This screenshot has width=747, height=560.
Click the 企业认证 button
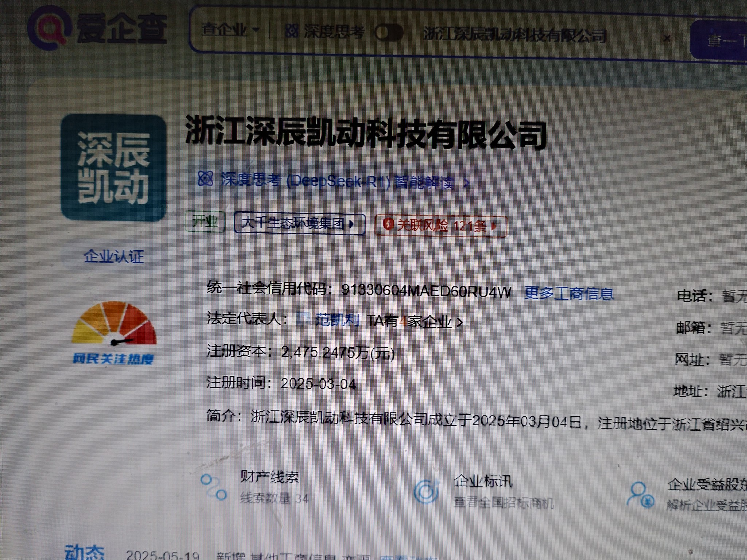[x=114, y=256]
